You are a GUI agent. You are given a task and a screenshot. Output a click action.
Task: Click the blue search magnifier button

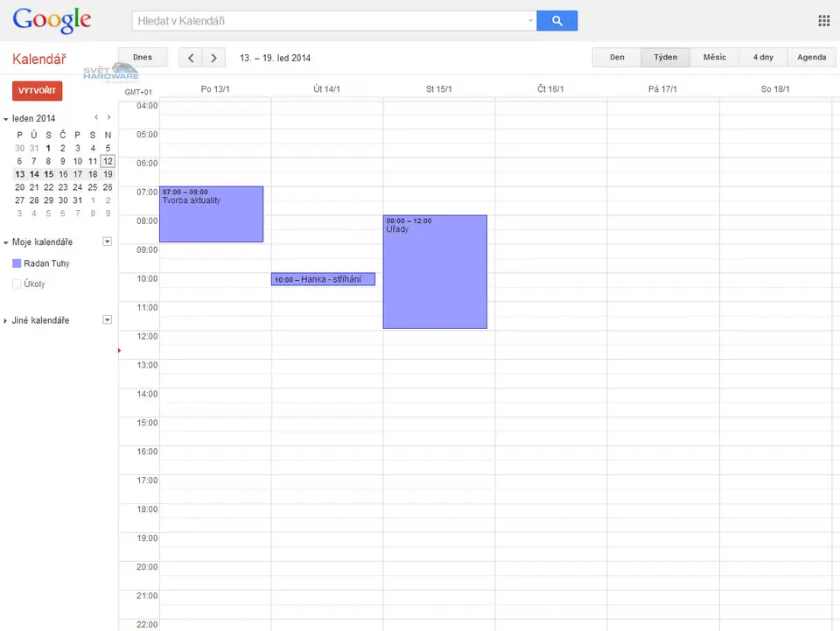(556, 21)
